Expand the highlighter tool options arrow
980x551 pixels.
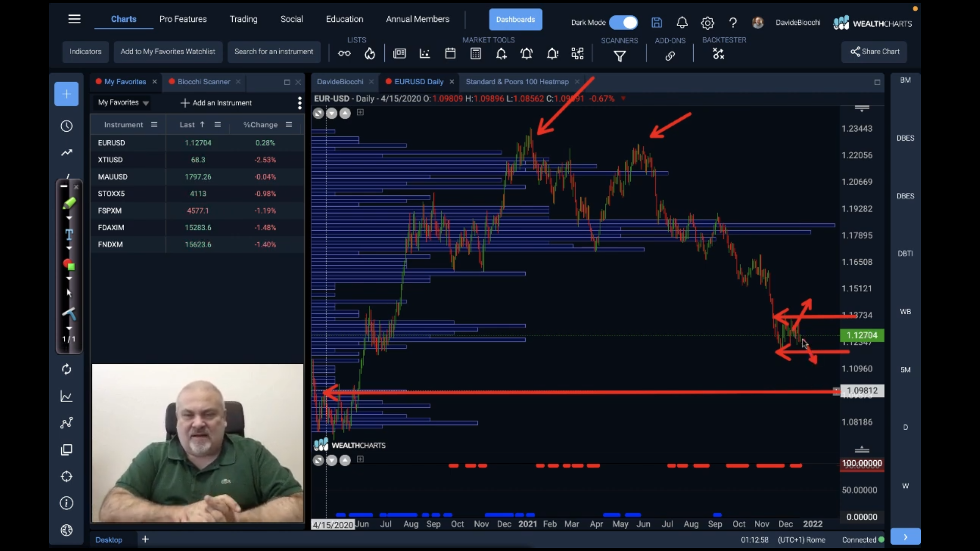(x=69, y=218)
